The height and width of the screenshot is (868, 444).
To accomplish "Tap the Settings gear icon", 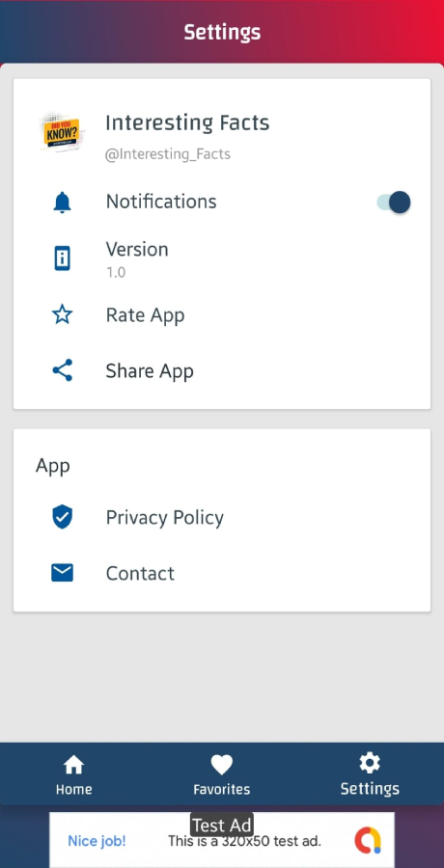I will coord(370,764).
